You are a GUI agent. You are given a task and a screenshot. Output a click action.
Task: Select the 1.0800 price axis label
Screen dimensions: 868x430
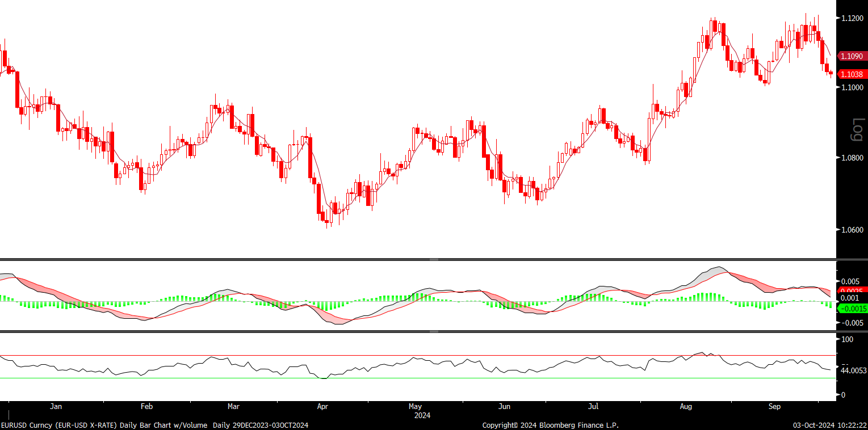point(852,158)
